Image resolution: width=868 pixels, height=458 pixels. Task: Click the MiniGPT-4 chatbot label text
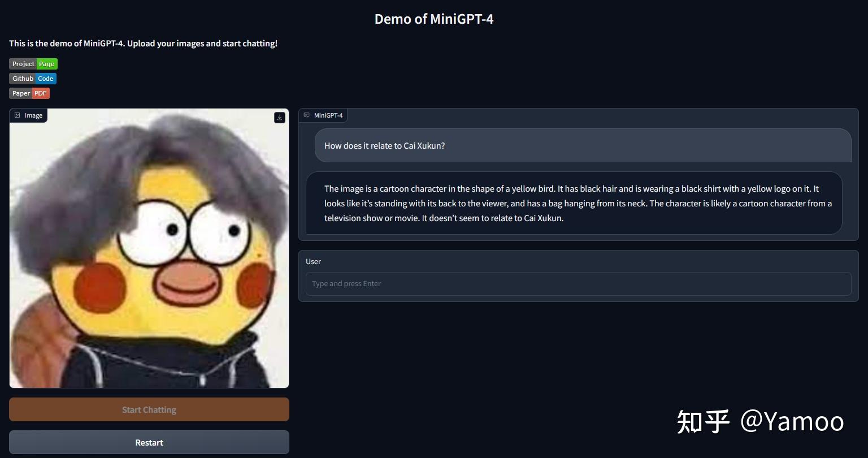pos(328,115)
